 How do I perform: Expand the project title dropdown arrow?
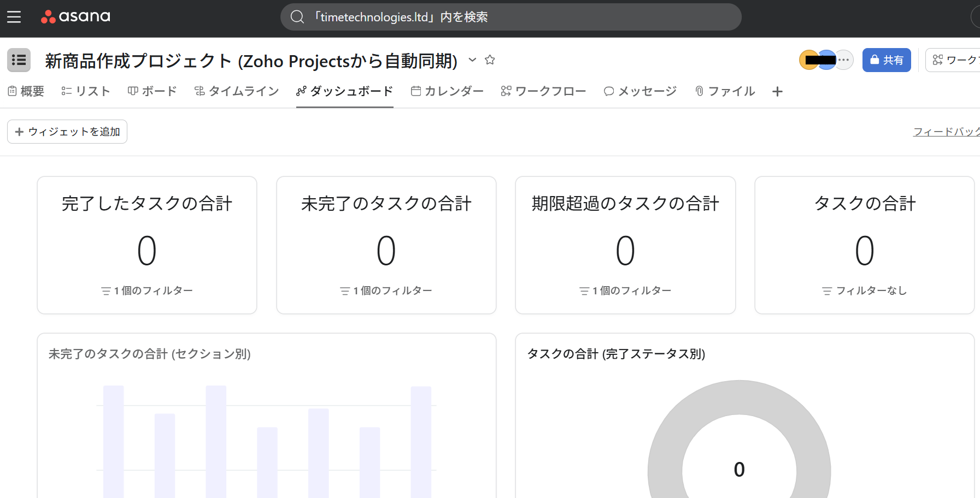click(x=472, y=60)
